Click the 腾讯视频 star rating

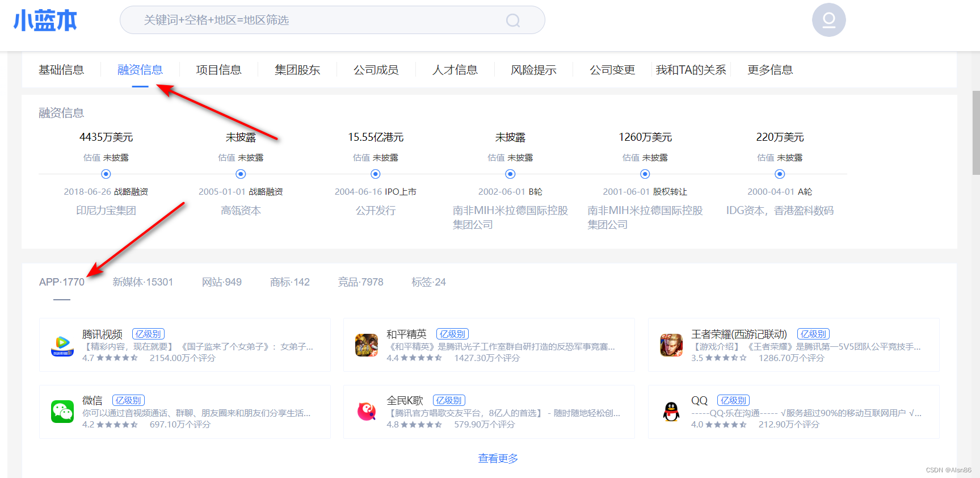click(x=117, y=358)
